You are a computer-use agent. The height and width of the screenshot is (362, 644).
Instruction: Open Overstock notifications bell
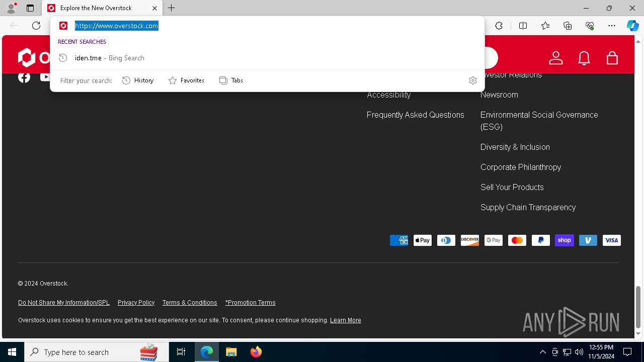(x=584, y=58)
